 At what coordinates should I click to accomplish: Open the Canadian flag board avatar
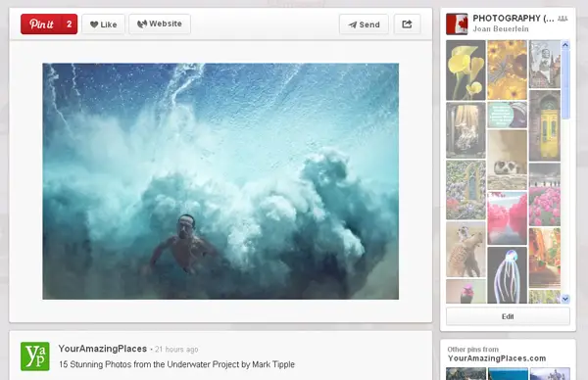coord(457,24)
